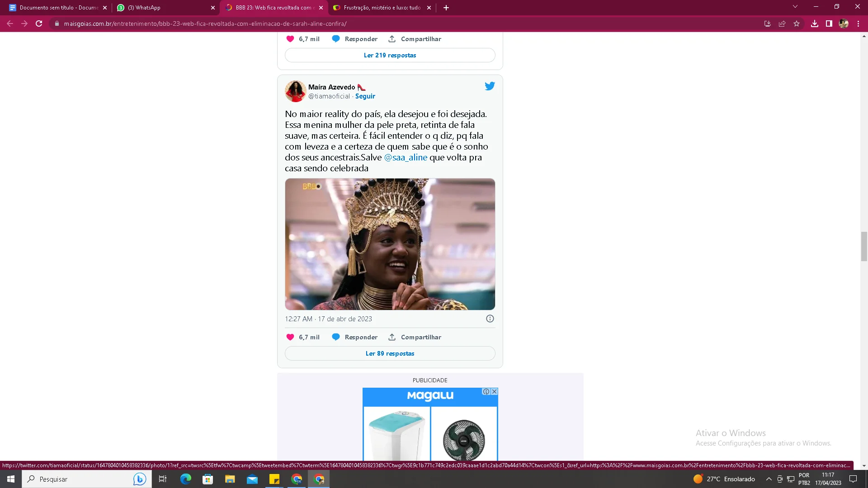This screenshot has height=488, width=868.
Task: Click the page vertical scrollbar thumb
Action: [864, 246]
